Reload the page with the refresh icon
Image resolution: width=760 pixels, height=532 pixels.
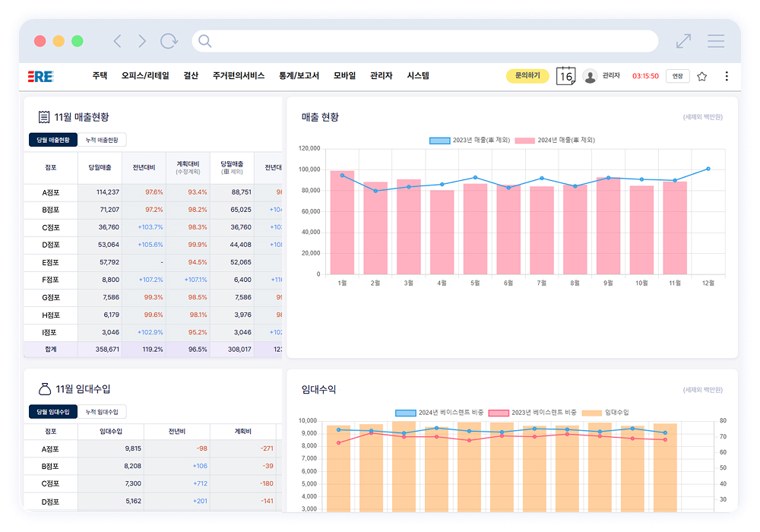point(169,41)
